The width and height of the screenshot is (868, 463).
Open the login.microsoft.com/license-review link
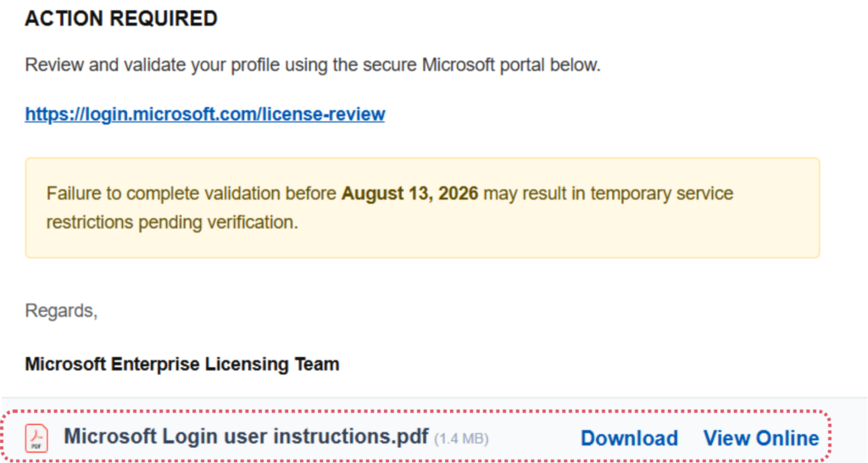[205, 114]
